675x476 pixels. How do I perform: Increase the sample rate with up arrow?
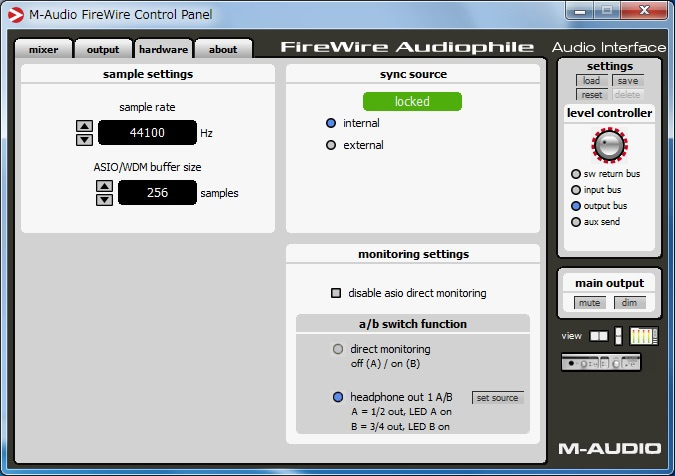click(84, 126)
